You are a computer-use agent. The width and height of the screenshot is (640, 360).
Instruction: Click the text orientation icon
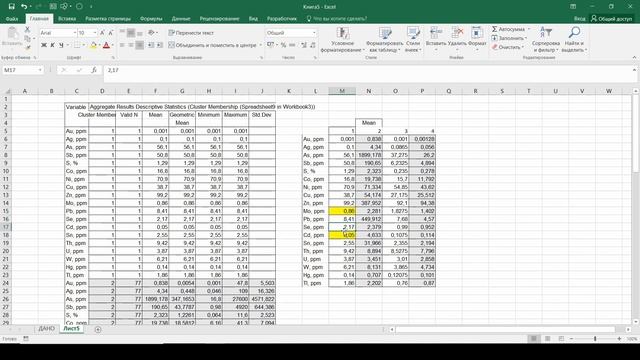(152, 33)
